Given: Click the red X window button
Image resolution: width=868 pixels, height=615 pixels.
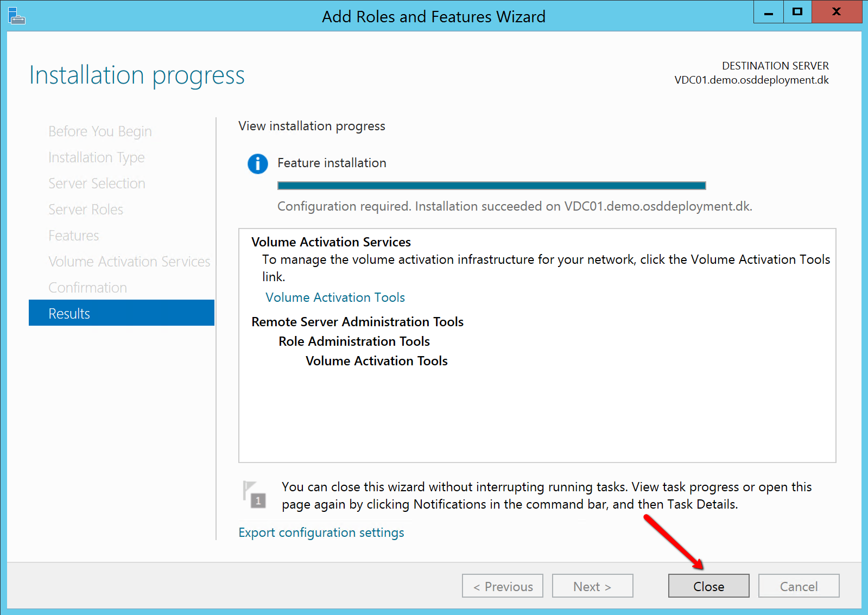Looking at the screenshot, I should (x=837, y=12).
